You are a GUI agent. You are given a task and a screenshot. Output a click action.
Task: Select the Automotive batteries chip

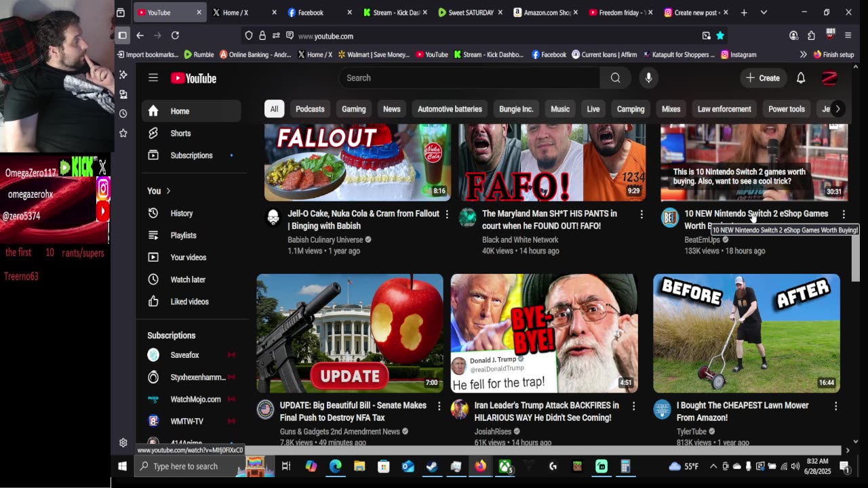(450, 109)
